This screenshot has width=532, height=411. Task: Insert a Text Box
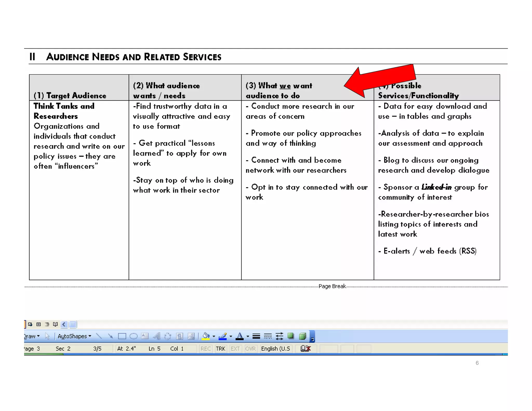coord(145,336)
